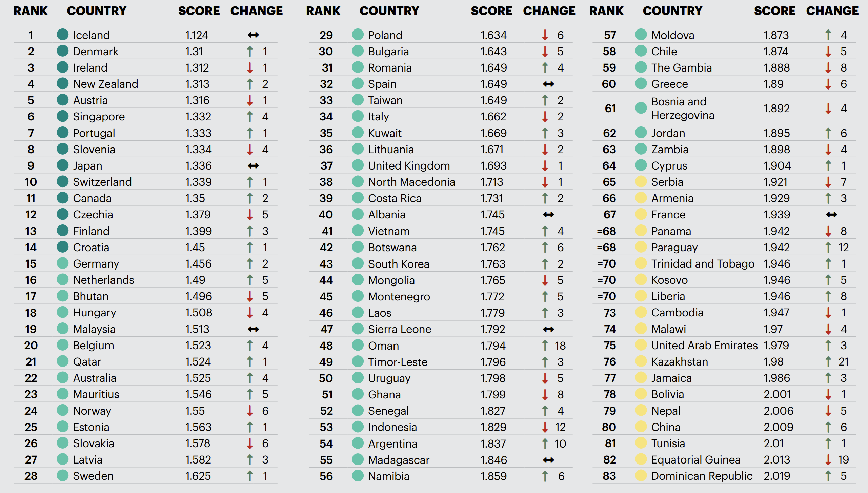Click the up arrow in Kazakhstan's row
The height and width of the screenshot is (493, 868).
828,362
